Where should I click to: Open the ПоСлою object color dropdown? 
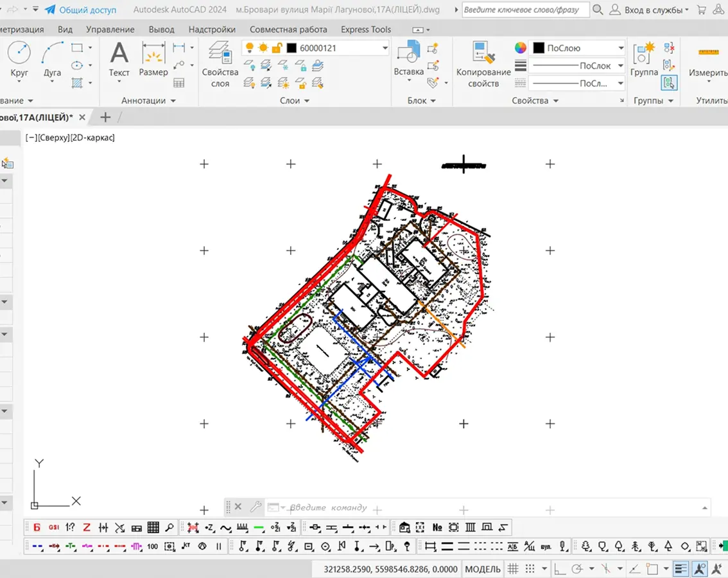(620, 47)
